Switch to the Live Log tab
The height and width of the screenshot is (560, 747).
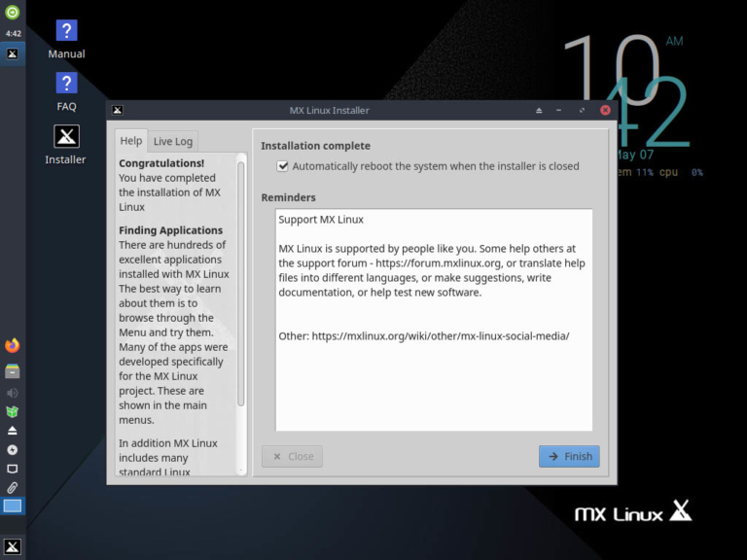(173, 141)
